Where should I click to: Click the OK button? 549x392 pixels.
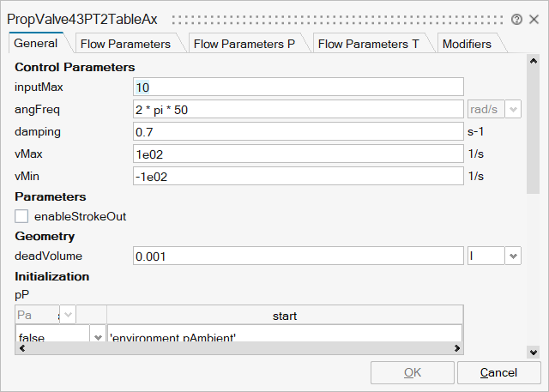click(412, 372)
